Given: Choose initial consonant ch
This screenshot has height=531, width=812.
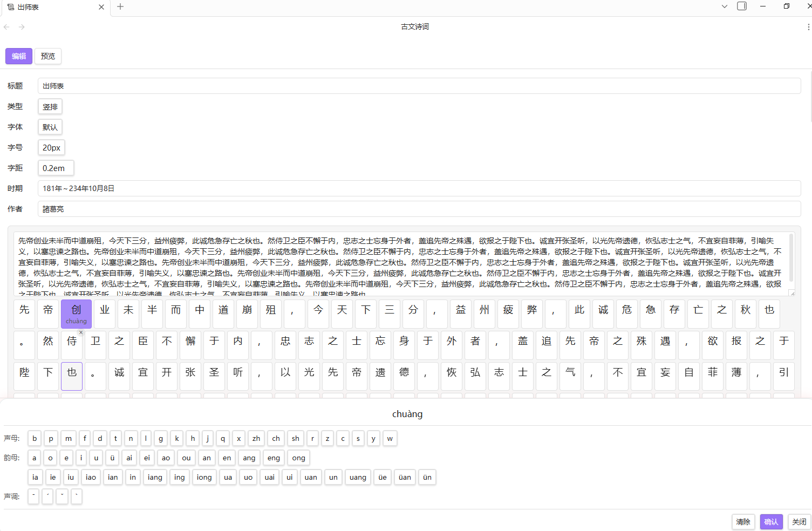Looking at the screenshot, I should [276, 439].
